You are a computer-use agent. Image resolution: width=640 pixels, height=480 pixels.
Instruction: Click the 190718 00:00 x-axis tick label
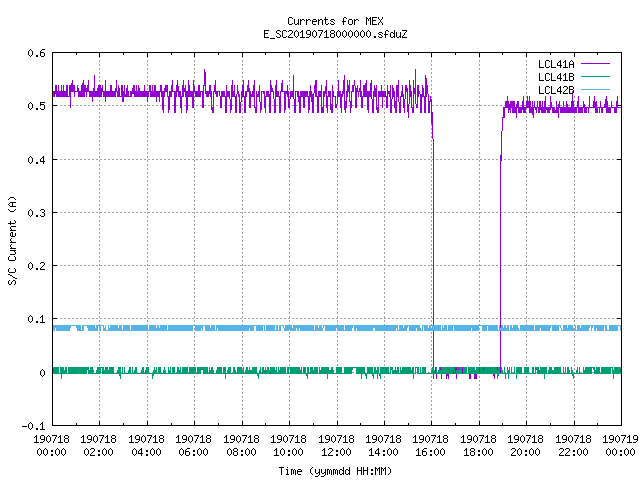pos(51,446)
